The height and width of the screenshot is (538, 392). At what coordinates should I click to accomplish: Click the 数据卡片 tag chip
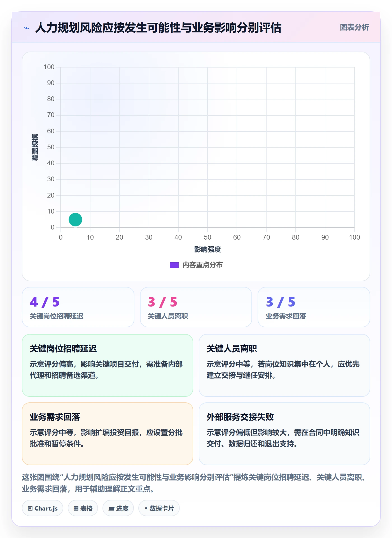point(159,508)
